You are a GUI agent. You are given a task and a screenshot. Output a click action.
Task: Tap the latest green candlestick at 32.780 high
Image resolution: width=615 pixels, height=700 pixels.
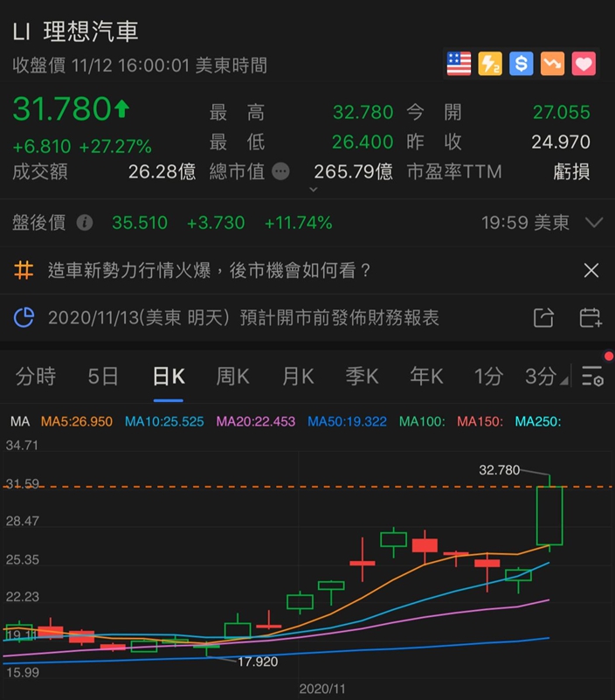click(x=549, y=516)
